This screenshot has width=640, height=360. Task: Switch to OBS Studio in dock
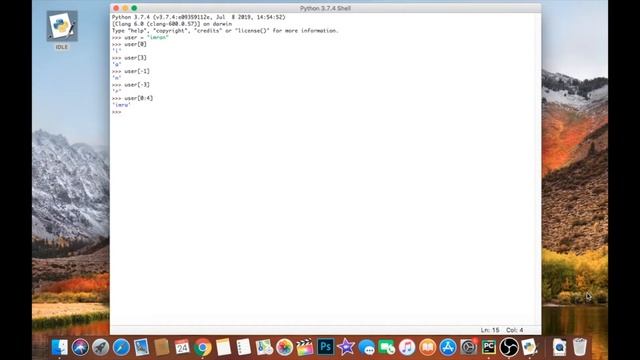click(x=509, y=347)
